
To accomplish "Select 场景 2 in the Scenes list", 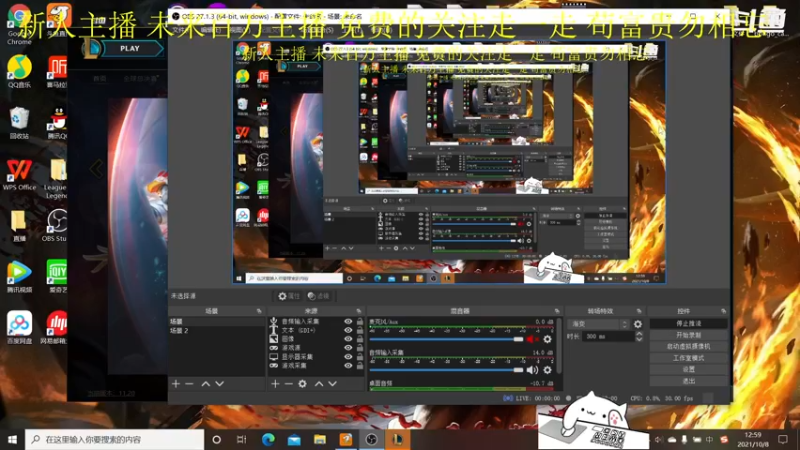I will click(217, 331).
